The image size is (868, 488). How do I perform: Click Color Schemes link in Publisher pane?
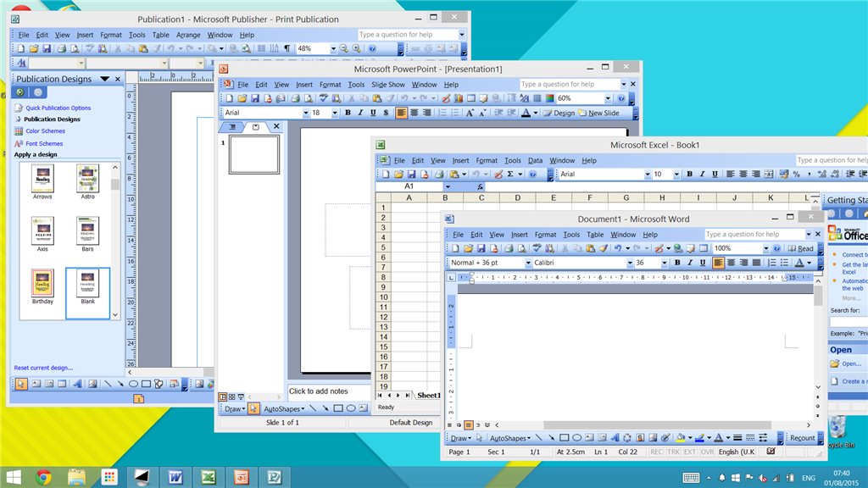[46, 131]
